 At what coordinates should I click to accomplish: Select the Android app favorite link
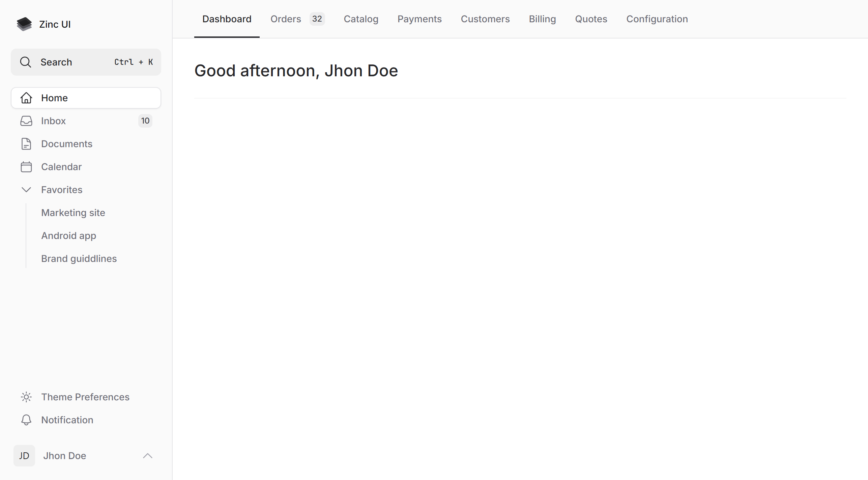[x=68, y=235]
